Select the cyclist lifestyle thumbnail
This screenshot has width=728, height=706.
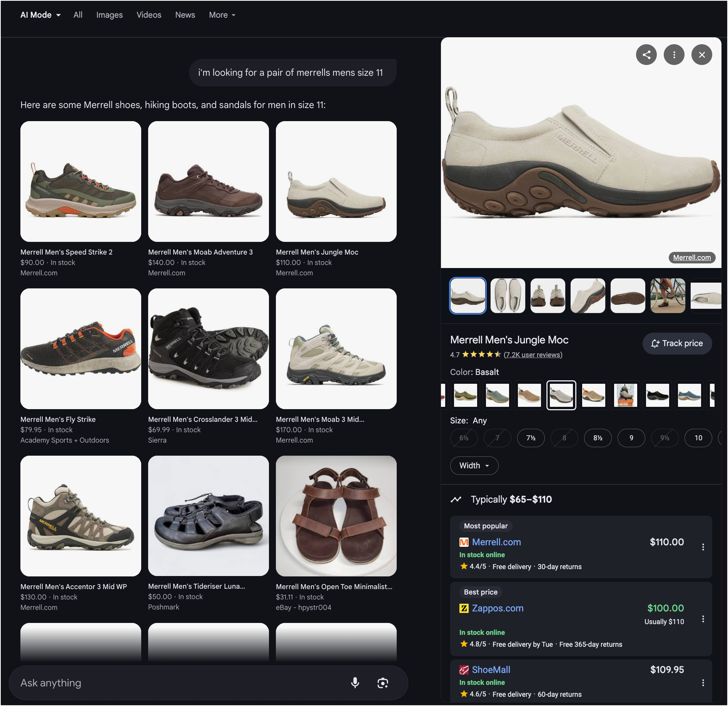click(x=668, y=296)
